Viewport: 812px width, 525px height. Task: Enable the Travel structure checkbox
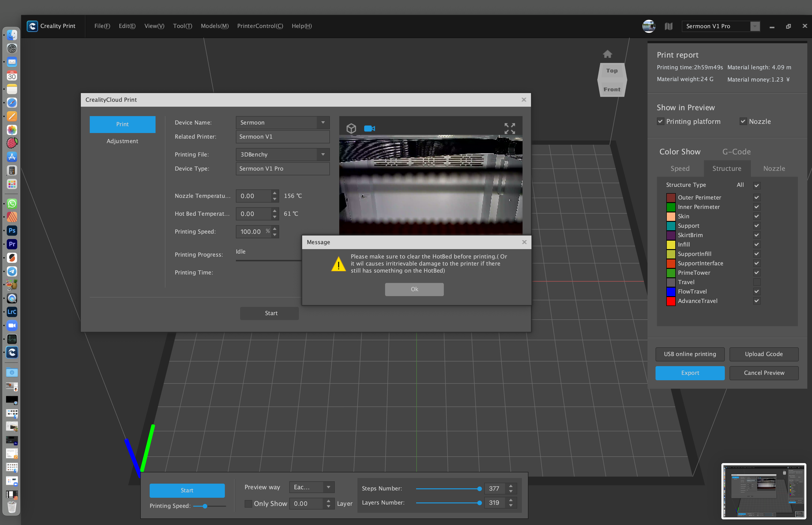[x=757, y=282]
